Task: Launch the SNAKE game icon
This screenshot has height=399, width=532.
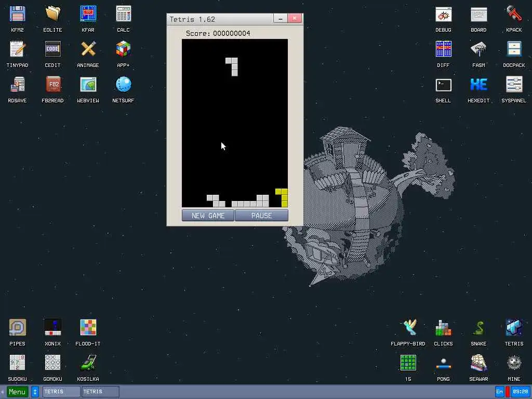Action: click(478, 328)
